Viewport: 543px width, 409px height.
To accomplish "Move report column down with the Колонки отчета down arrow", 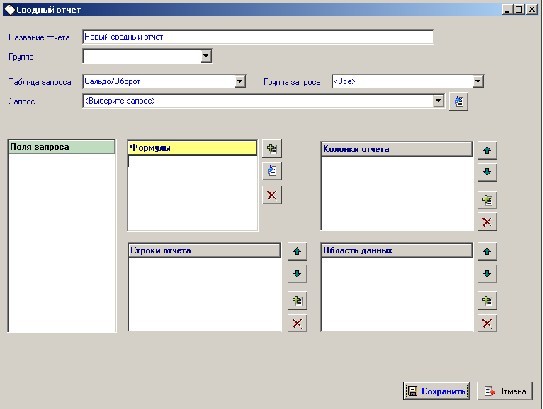I will click(x=487, y=172).
